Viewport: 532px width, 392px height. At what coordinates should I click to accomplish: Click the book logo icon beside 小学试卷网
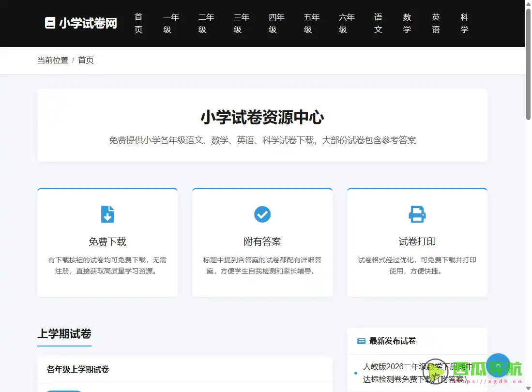[x=49, y=23]
